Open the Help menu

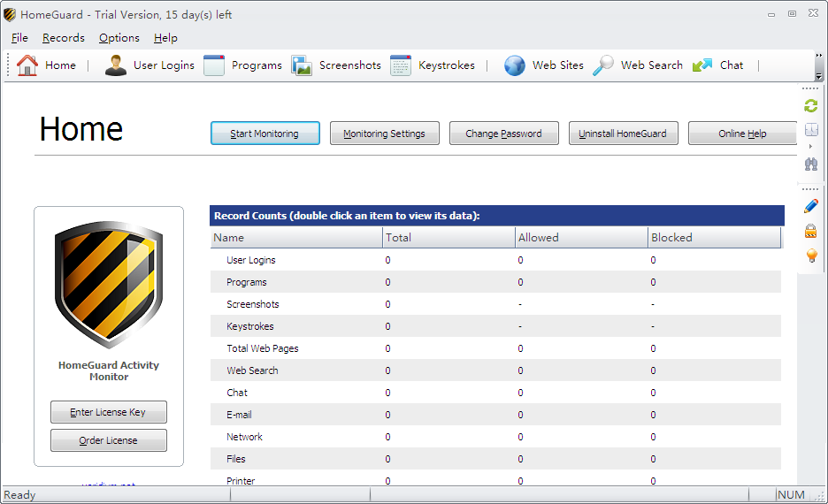[x=165, y=38]
